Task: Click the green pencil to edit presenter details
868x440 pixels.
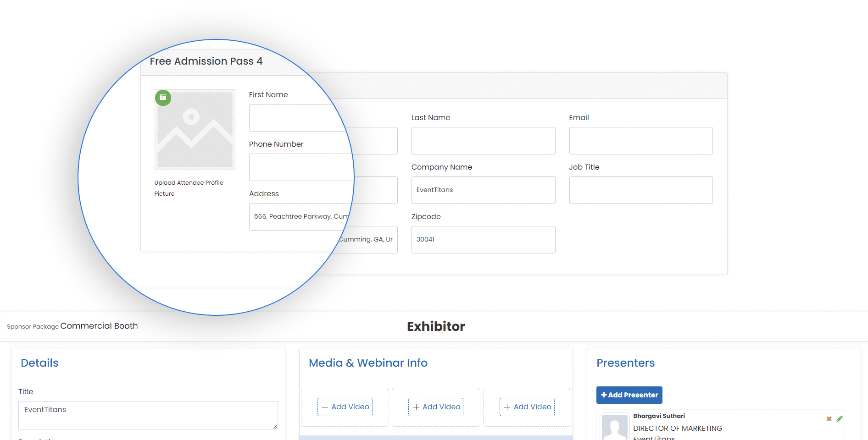Action: point(840,418)
